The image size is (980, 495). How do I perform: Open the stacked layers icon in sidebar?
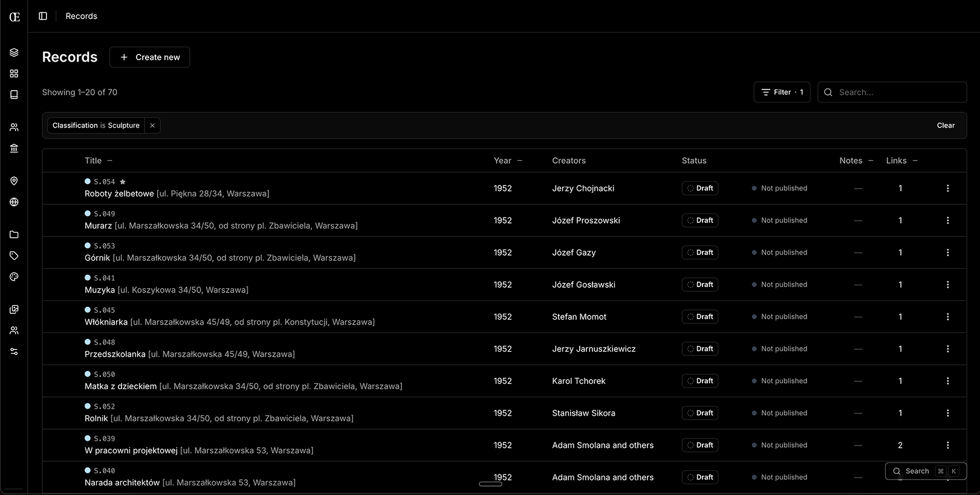pyautogui.click(x=14, y=53)
